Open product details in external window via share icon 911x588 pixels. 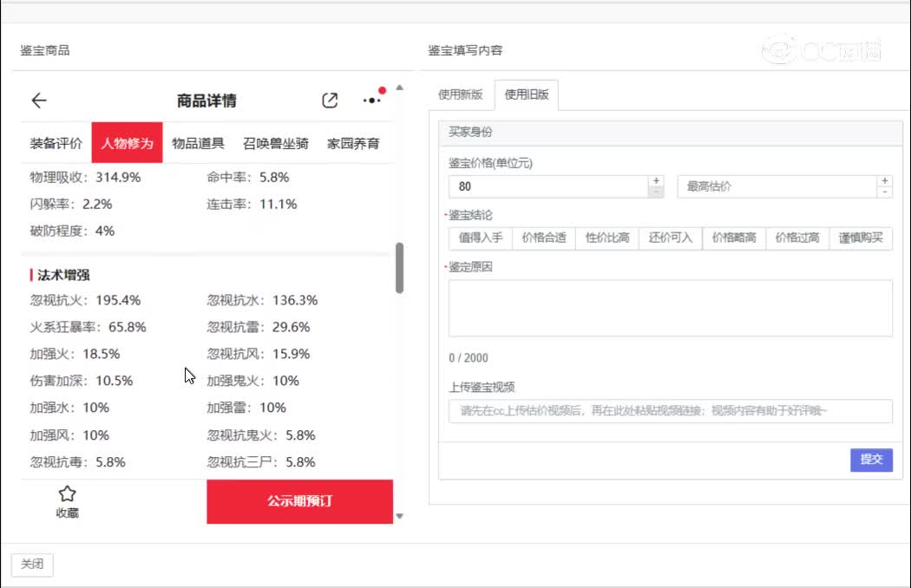pyautogui.click(x=330, y=100)
